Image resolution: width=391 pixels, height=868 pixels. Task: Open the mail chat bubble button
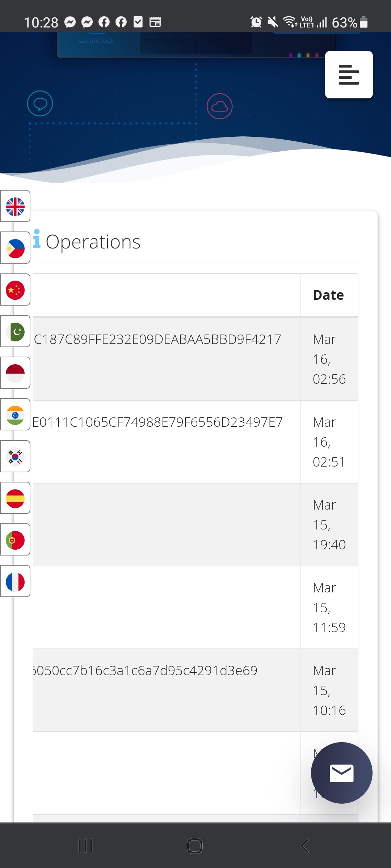coord(341,773)
